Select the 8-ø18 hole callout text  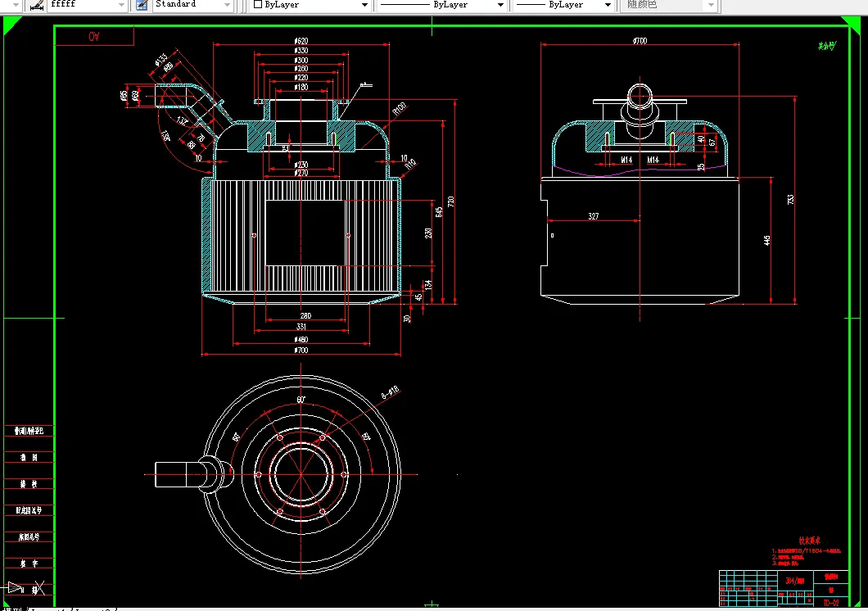(390, 392)
